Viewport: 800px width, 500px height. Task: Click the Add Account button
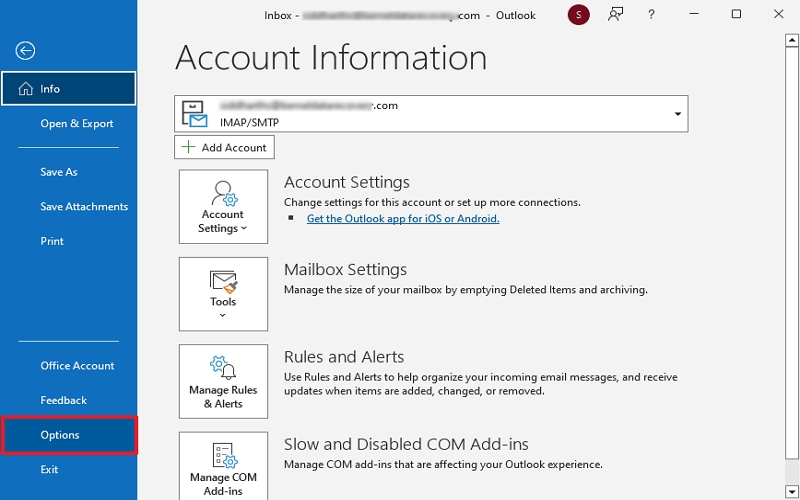click(x=224, y=147)
